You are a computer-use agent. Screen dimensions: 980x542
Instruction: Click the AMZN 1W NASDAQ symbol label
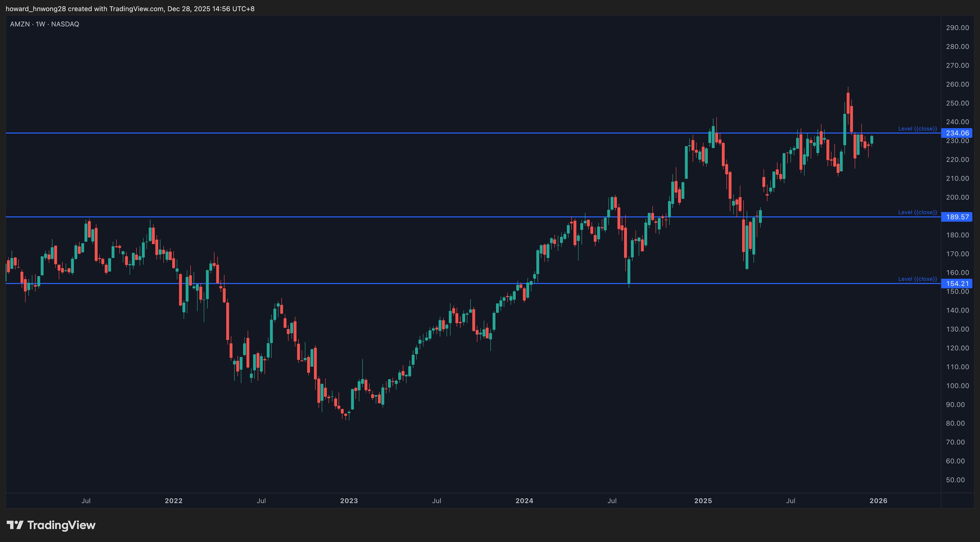[44, 24]
